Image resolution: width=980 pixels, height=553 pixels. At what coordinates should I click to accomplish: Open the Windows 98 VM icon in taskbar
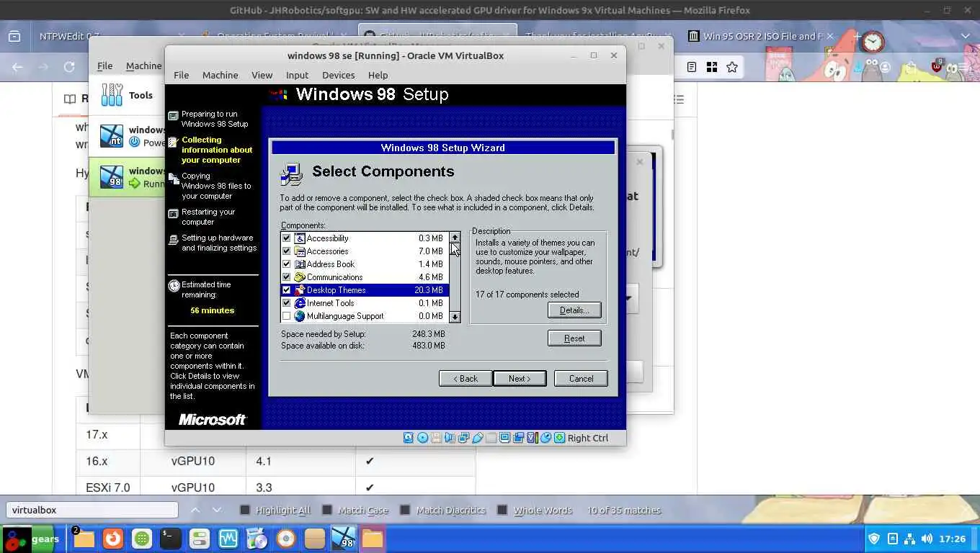(344, 539)
